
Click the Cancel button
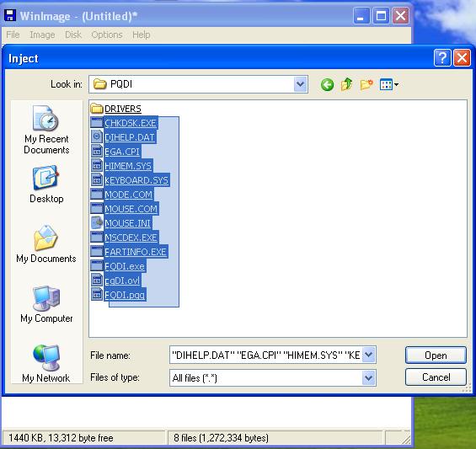pos(436,377)
